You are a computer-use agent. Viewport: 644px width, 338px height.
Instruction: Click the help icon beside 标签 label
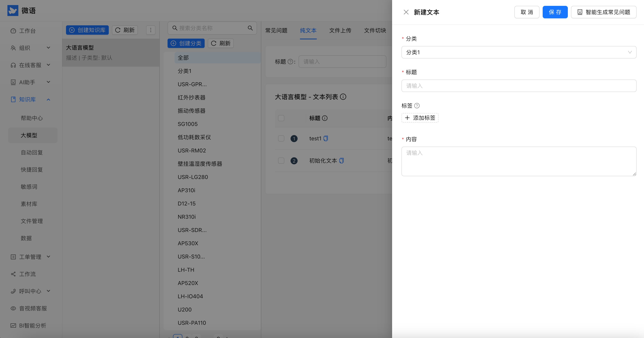pos(417,106)
